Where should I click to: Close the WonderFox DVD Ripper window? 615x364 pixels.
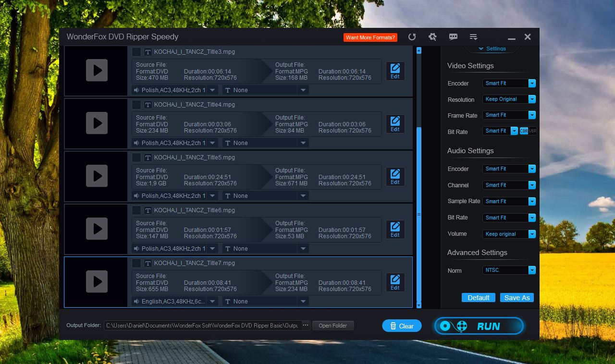(528, 37)
